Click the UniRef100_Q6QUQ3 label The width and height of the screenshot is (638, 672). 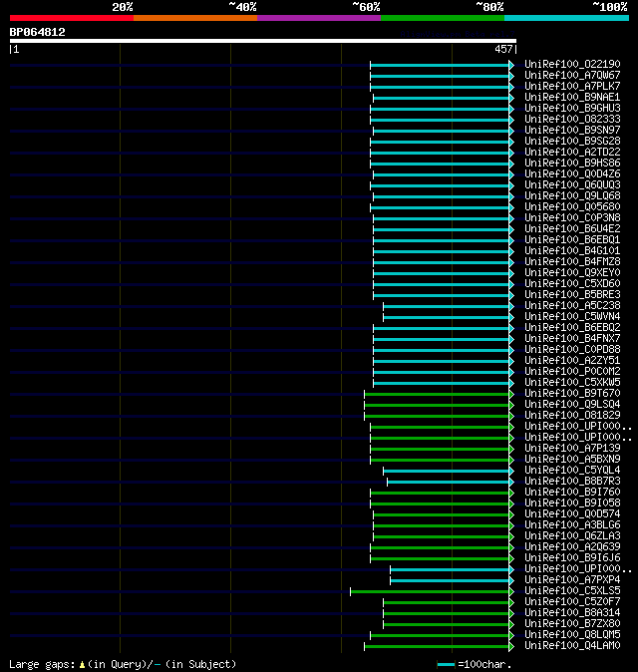click(572, 185)
